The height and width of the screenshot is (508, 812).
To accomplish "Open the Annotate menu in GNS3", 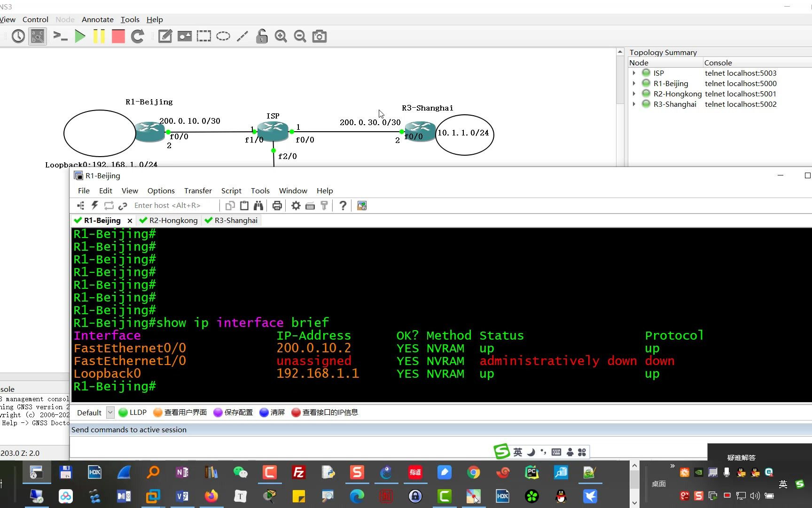I will tap(98, 19).
